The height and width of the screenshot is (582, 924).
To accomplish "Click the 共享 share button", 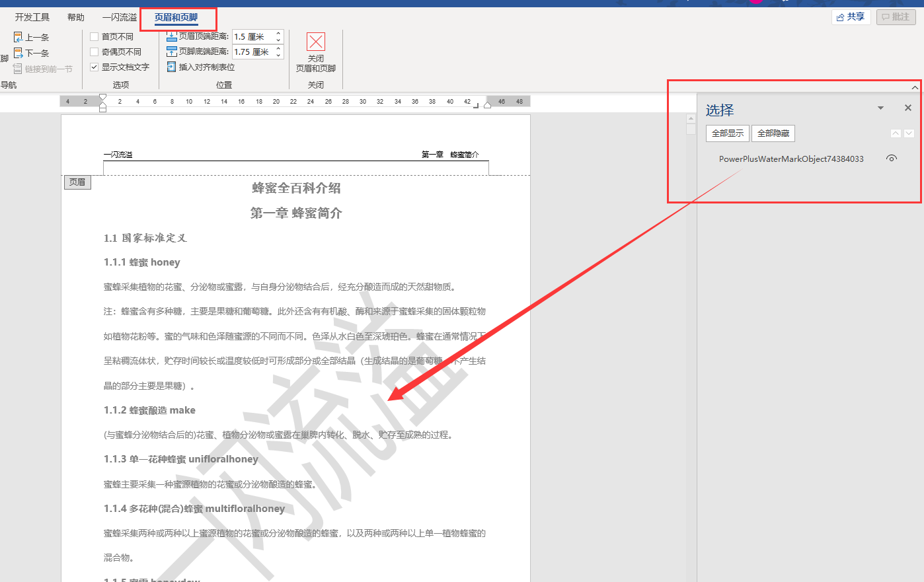I will click(x=851, y=17).
